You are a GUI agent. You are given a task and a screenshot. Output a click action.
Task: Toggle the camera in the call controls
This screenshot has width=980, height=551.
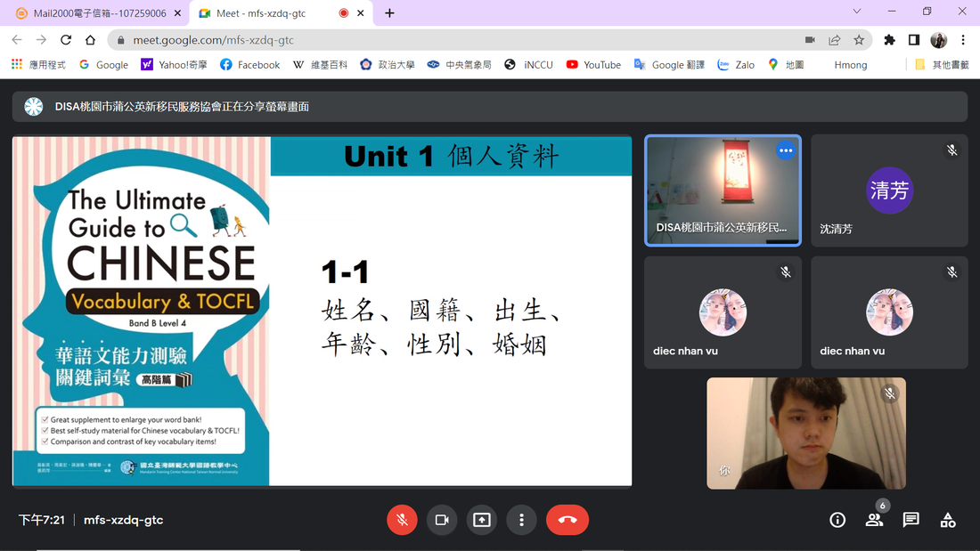(442, 520)
